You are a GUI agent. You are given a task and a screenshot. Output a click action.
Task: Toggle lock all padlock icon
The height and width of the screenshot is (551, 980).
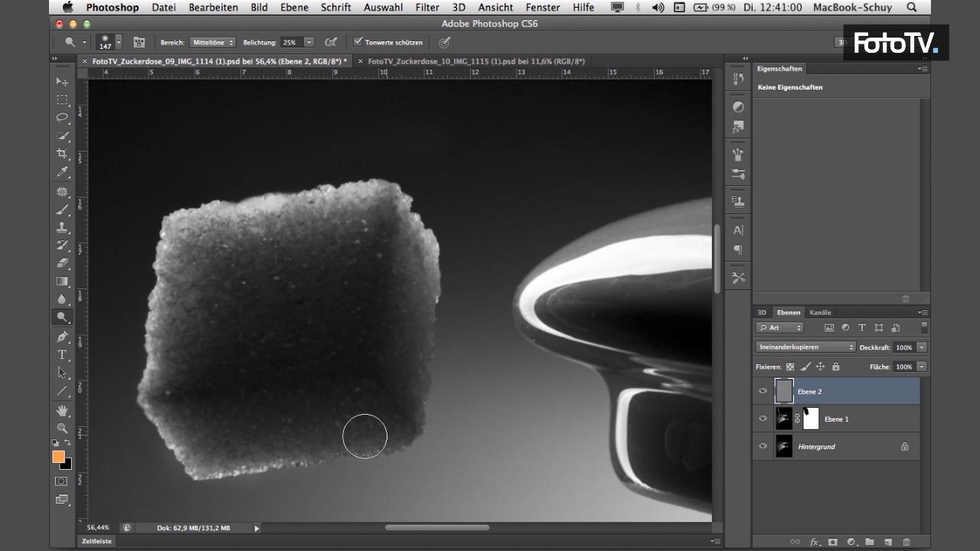[835, 367]
